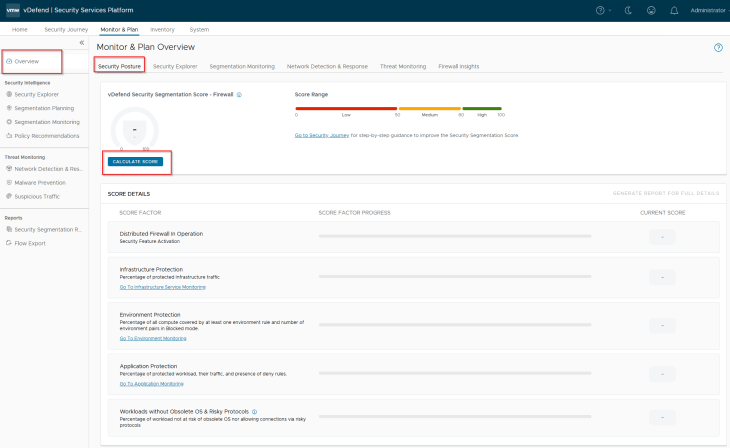Click info icon next to Obsolete OS factor
730x448 pixels.
pyautogui.click(x=255, y=411)
